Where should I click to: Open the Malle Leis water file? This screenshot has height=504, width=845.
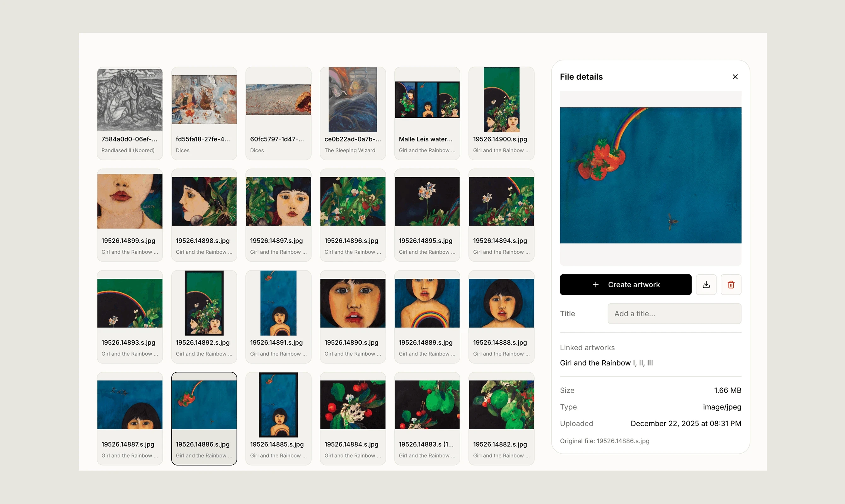pyautogui.click(x=427, y=100)
